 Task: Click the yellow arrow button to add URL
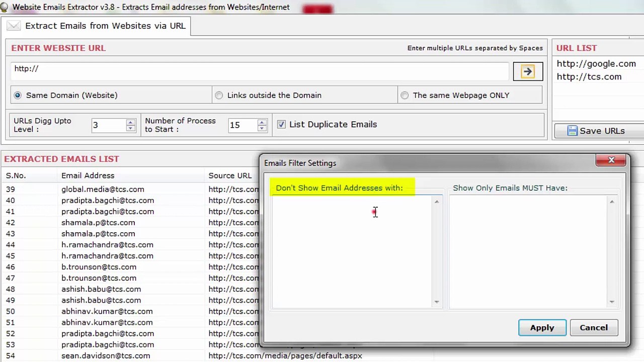528,71
